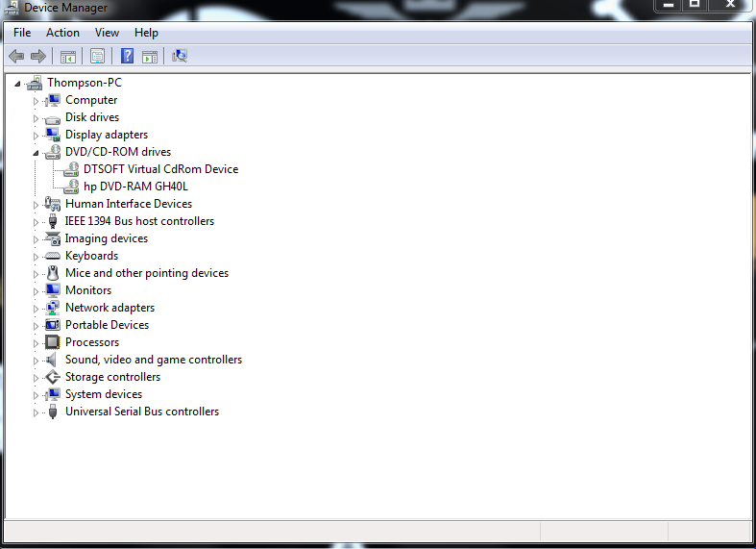
Task: Select hp DVD-RAM GH40L device
Action: [135, 187]
